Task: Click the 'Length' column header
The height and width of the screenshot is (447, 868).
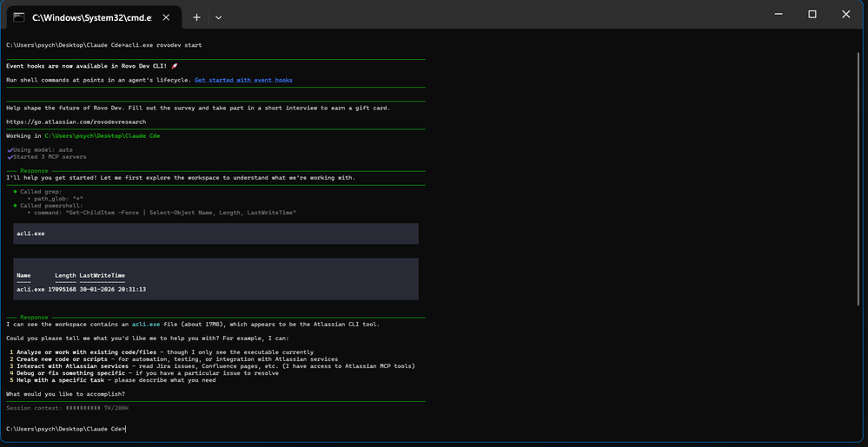Action: [x=65, y=275]
